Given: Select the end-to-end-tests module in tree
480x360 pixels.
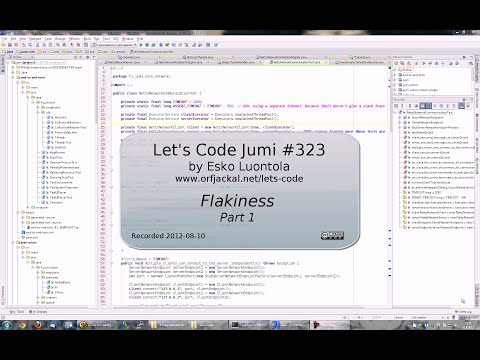Looking at the screenshot, I should pos(31,77).
